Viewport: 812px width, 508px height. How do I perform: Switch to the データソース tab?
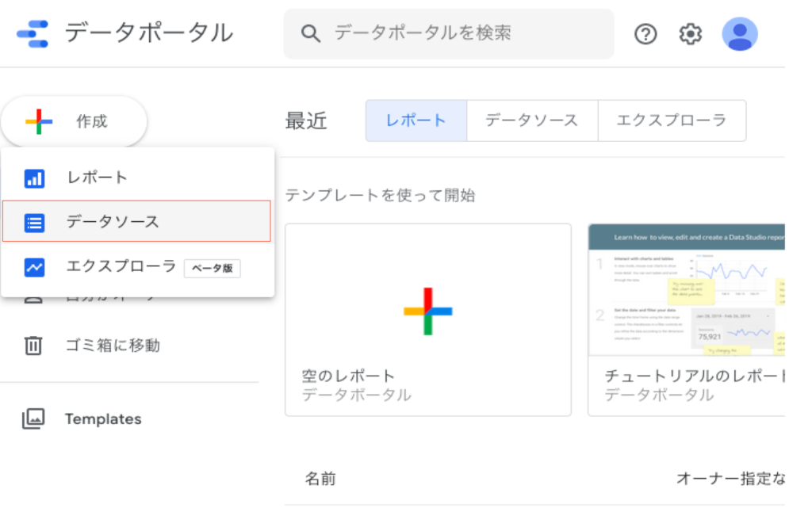(x=531, y=120)
